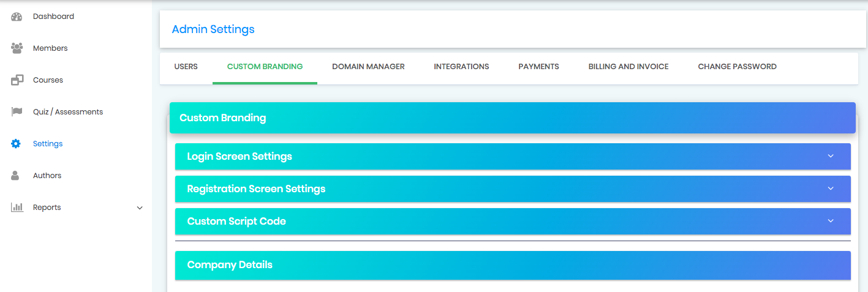
Task: Open Courses in the sidebar
Action: pyautogui.click(x=48, y=80)
